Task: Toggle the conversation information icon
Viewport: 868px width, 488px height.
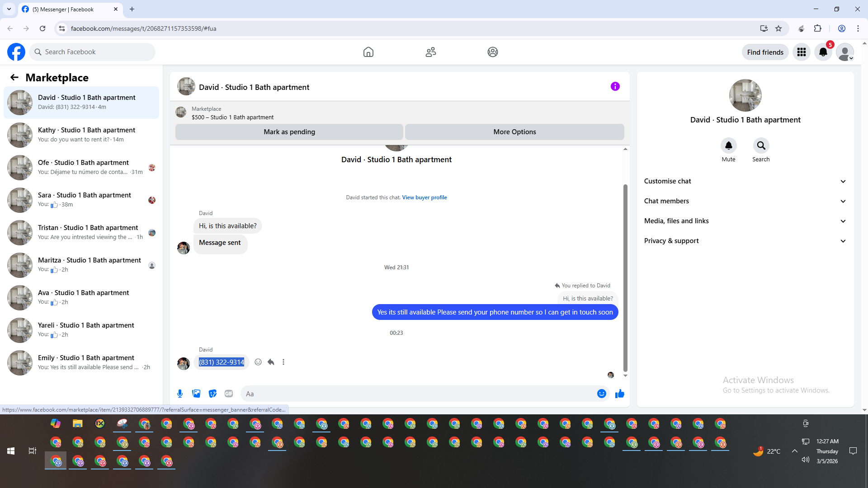Action: (x=615, y=86)
